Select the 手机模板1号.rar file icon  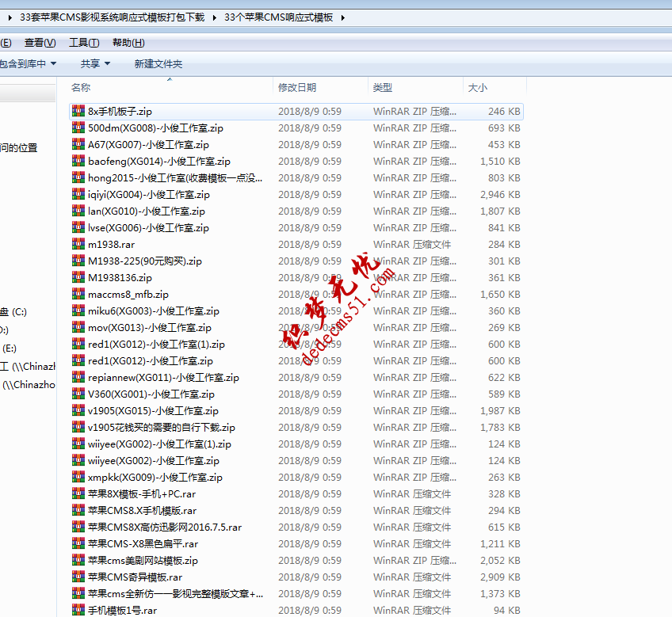78,611
